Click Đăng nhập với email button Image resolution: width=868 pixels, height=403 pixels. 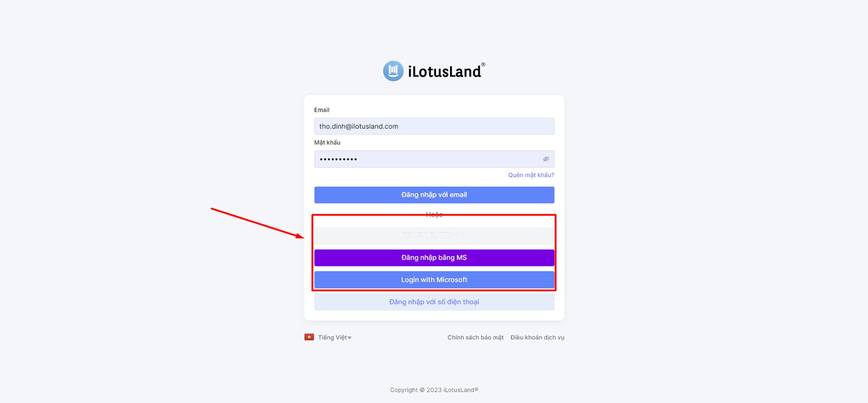pyautogui.click(x=434, y=195)
